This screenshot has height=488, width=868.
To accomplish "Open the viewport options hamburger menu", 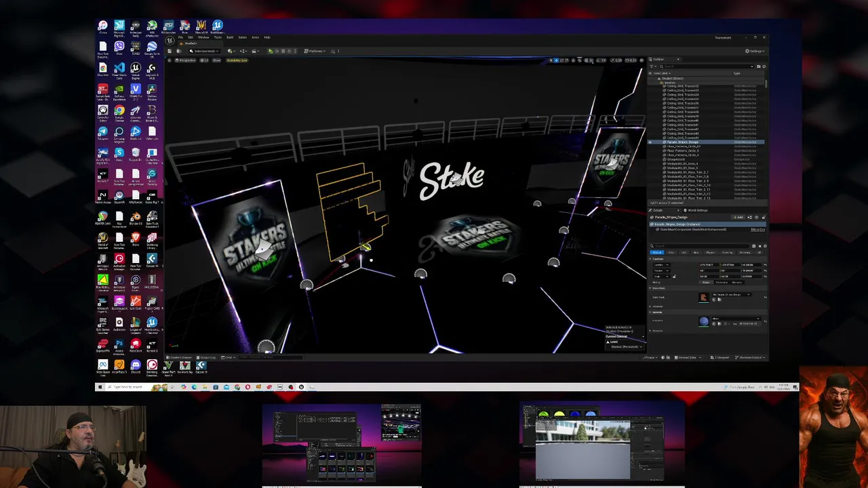I will 170,60.
